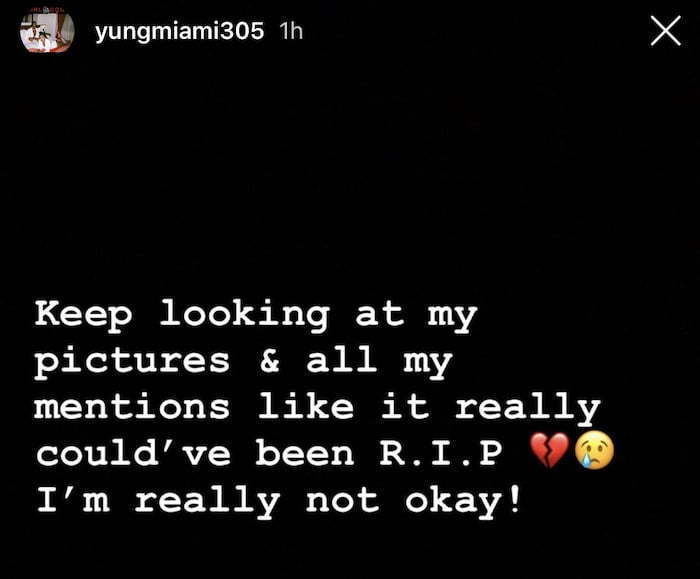Select the word "not" before okay
Screen dimensions: 700x579
342,500
